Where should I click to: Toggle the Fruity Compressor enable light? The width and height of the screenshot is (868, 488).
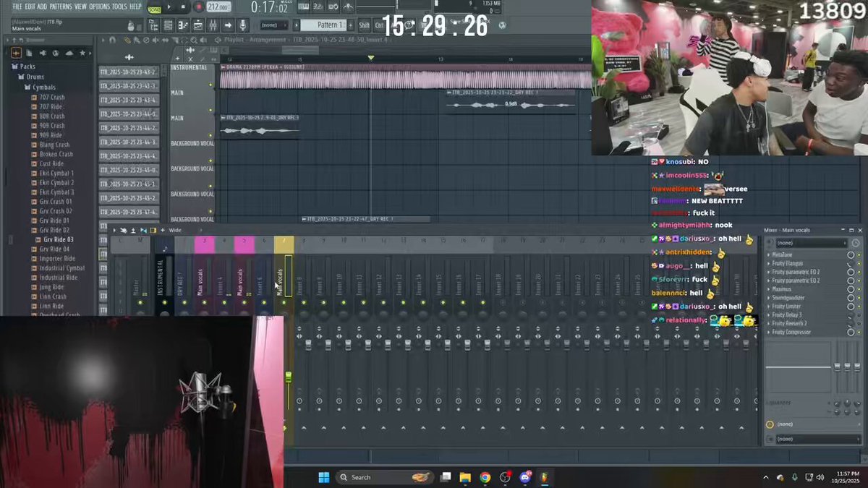pyautogui.click(x=859, y=333)
